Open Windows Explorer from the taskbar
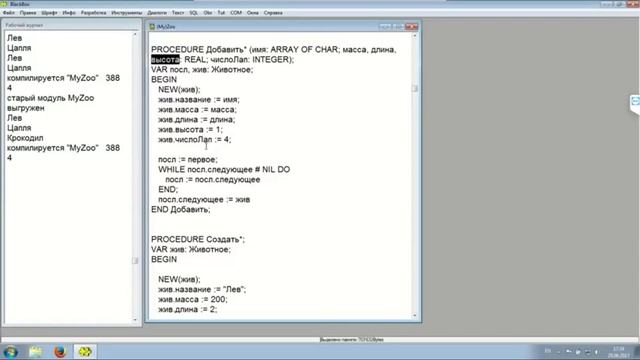This screenshot has width=640, height=360. pos(36,351)
